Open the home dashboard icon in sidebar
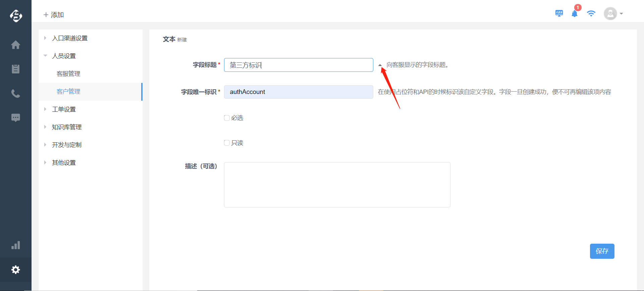Viewport: 644px width, 291px height. [15, 45]
